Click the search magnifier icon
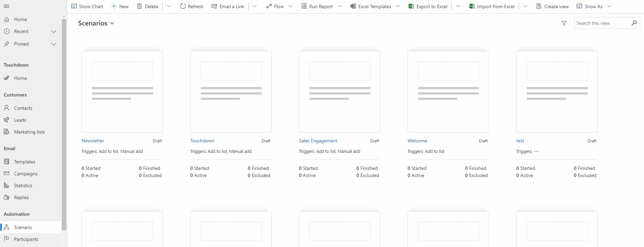Viewport: 644px width, 247px height. (x=634, y=23)
